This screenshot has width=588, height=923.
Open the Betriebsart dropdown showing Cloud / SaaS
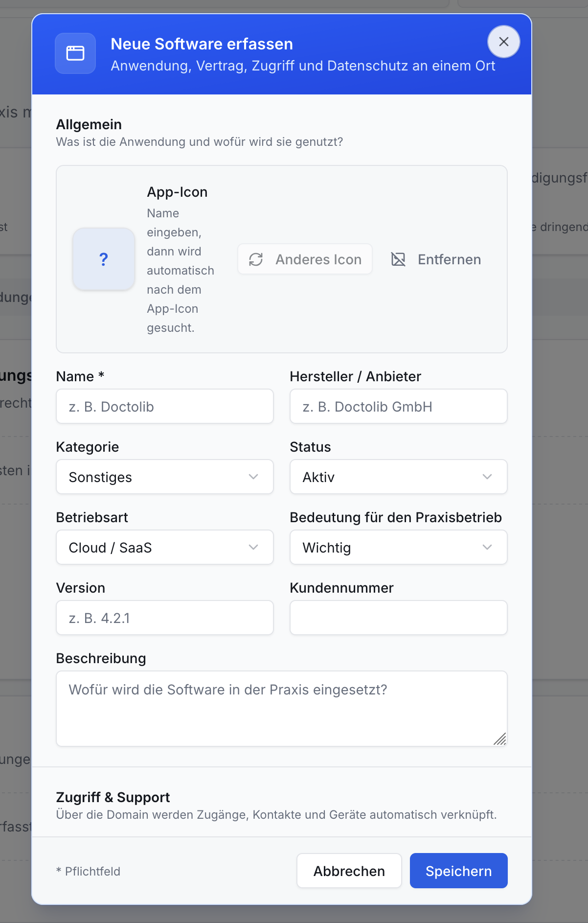[165, 547]
